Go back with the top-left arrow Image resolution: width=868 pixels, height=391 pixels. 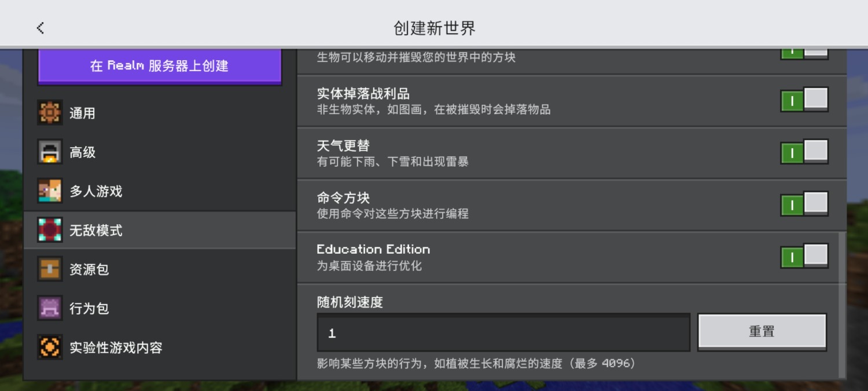40,28
